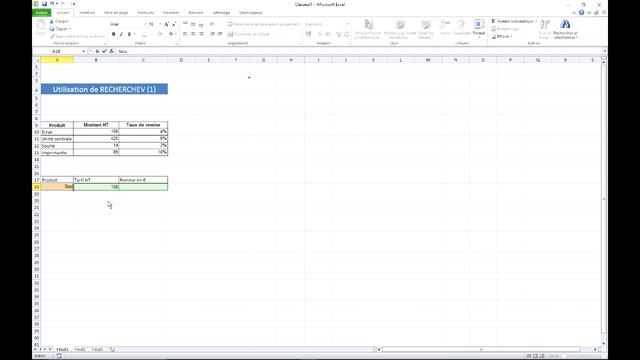Confirm entry with check mark
This screenshot has height=360, width=640.
click(104, 51)
